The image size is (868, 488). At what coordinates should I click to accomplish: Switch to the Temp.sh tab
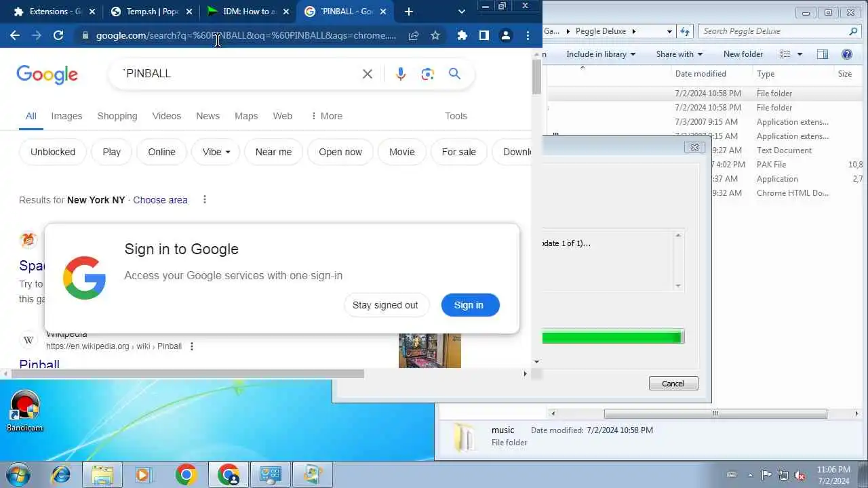click(x=151, y=12)
